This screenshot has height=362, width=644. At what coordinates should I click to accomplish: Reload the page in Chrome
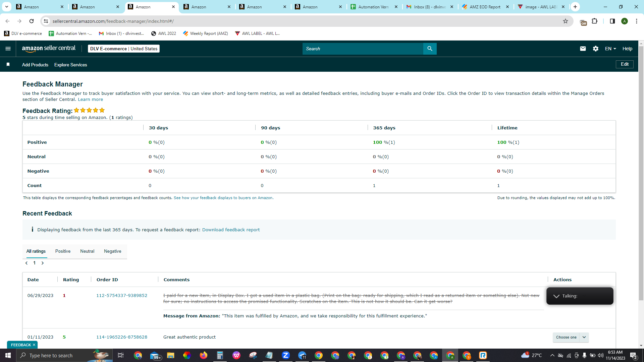32,21
